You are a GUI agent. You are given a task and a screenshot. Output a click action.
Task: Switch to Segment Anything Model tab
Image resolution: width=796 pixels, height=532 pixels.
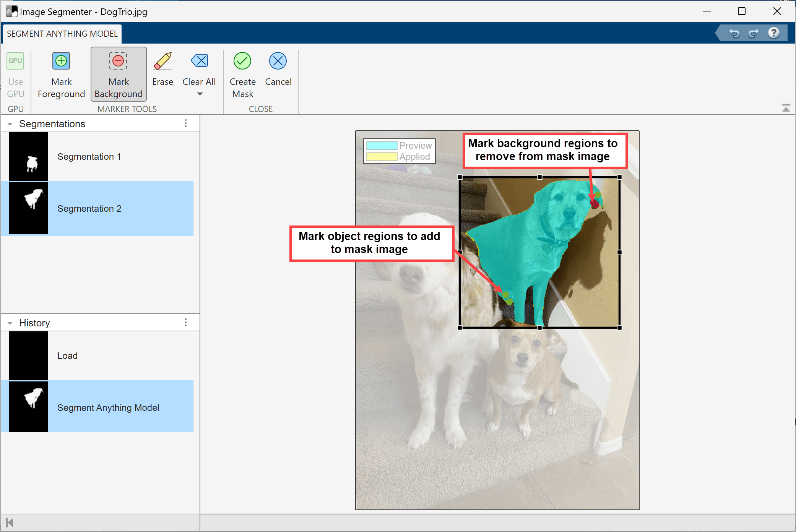pos(62,34)
